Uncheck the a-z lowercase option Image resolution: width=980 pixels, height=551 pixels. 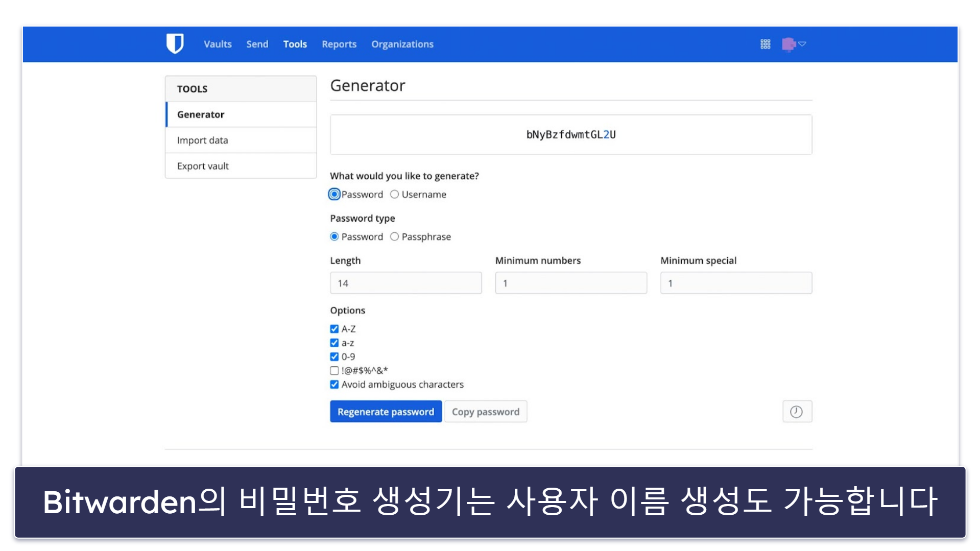[x=334, y=343]
